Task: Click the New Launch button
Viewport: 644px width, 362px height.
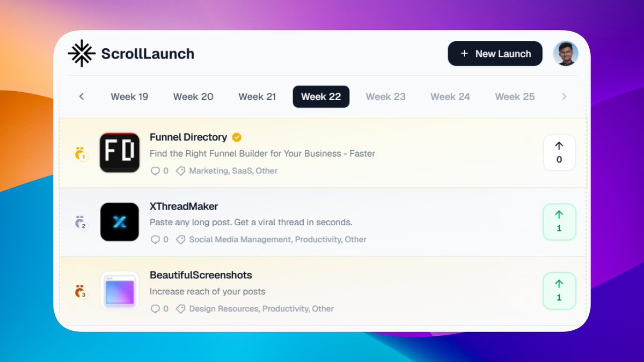Action: [x=495, y=54]
